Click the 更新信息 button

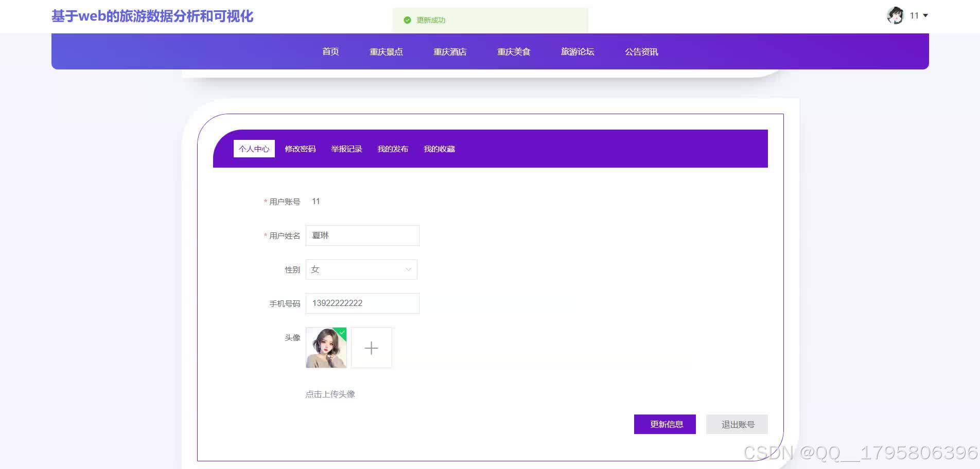(664, 424)
